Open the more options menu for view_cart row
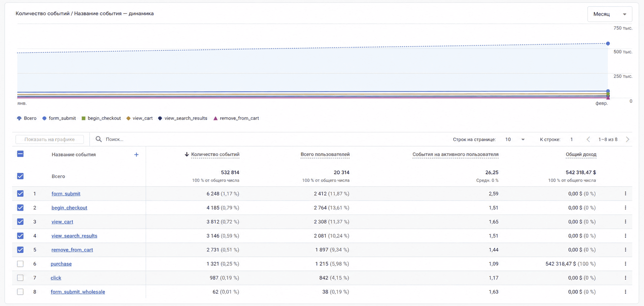This screenshot has width=644, height=306. [x=625, y=222]
